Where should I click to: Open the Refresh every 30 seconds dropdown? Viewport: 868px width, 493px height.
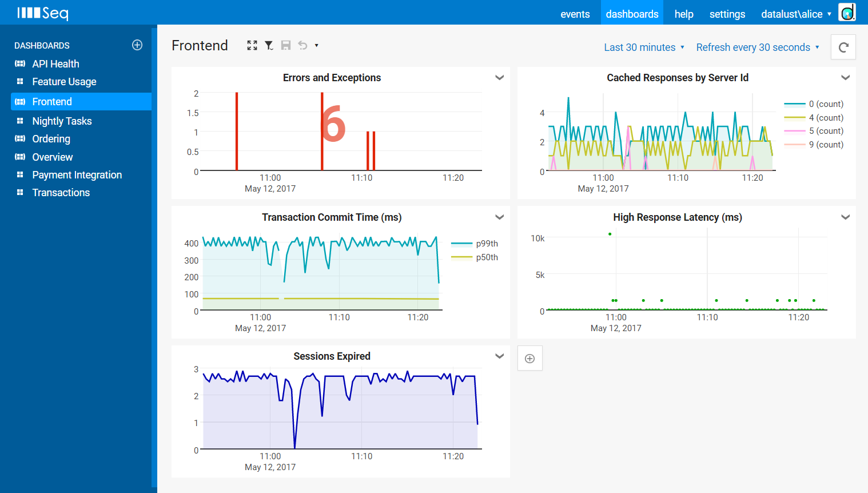click(x=758, y=47)
